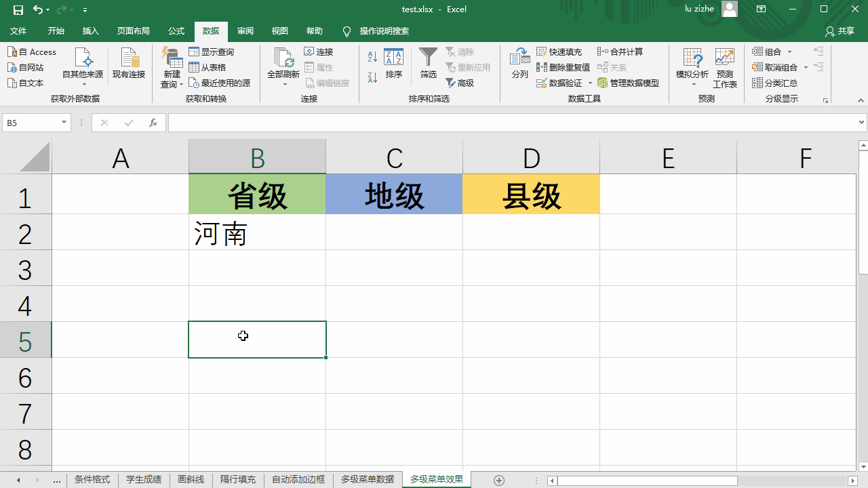The height and width of the screenshot is (488, 868).
Task: Open Outline (分级显示) dialog launcher
Action: [825, 100]
